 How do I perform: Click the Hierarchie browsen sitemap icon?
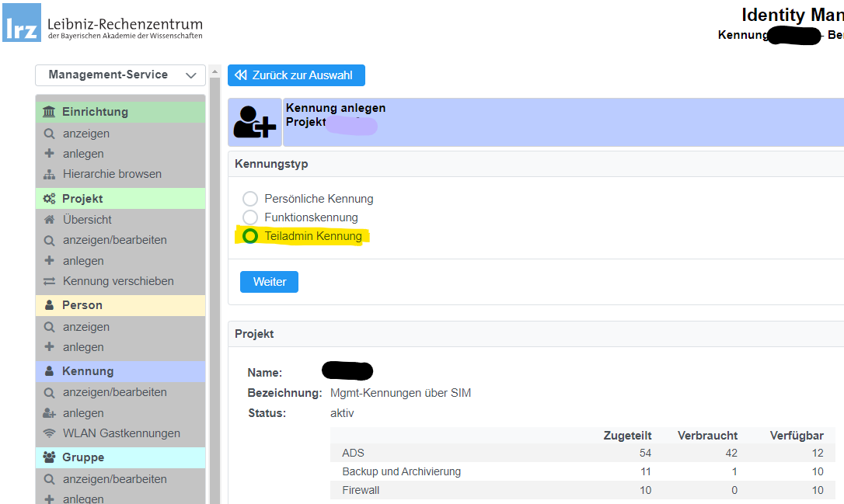point(50,174)
